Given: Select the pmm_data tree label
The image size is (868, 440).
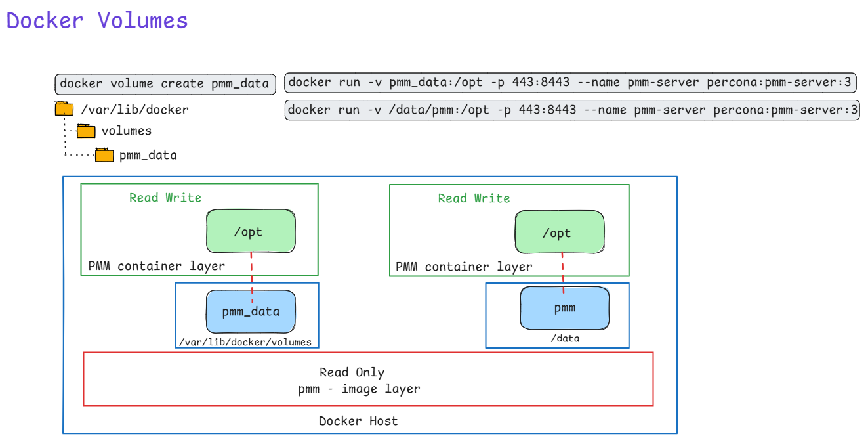Looking at the screenshot, I should point(148,156).
